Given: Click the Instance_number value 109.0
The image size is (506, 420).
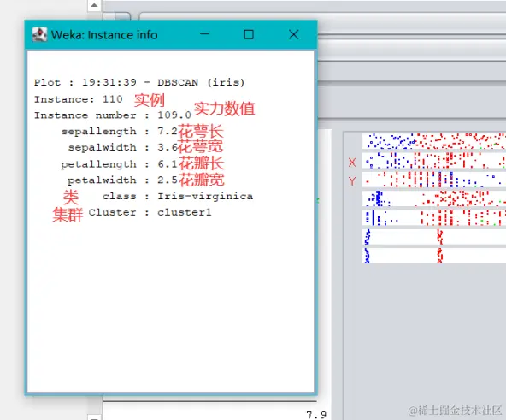Looking at the screenshot, I should (x=174, y=115).
